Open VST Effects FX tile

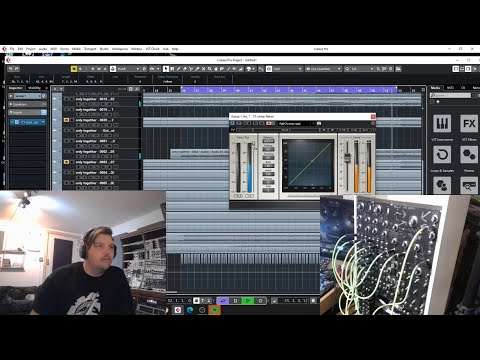[x=469, y=124]
